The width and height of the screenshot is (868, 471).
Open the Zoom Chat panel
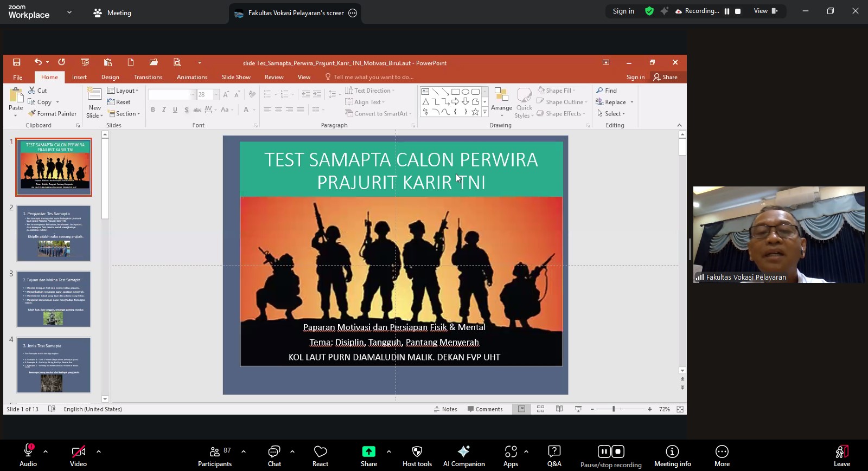coord(274,456)
